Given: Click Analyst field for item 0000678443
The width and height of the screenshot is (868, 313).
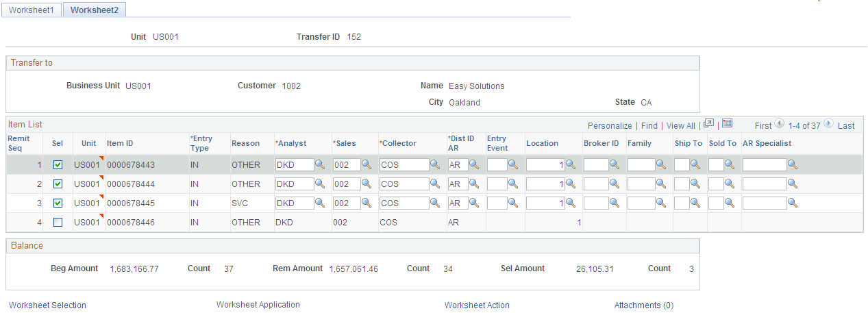Looking at the screenshot, I should tap(295, 165).
